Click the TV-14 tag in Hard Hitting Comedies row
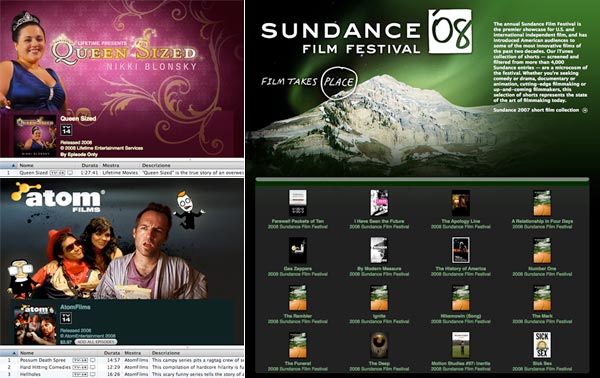600x378 pixels. [80, 367]
